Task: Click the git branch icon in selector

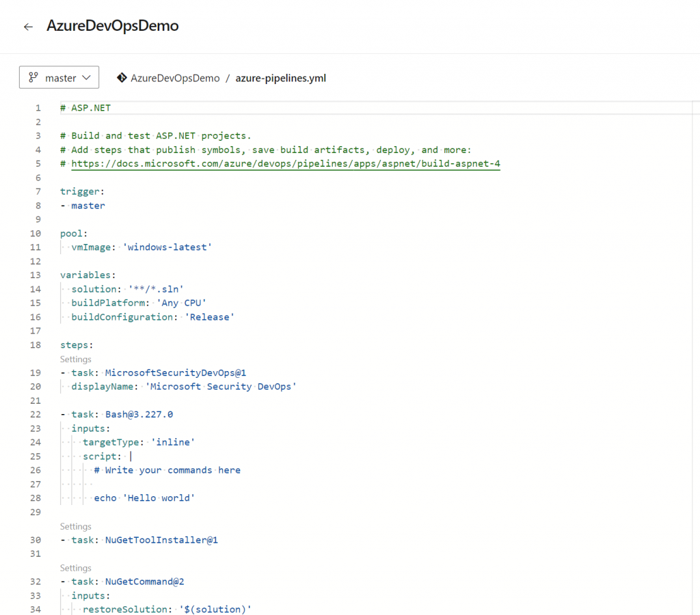Action: click(33, 78)
